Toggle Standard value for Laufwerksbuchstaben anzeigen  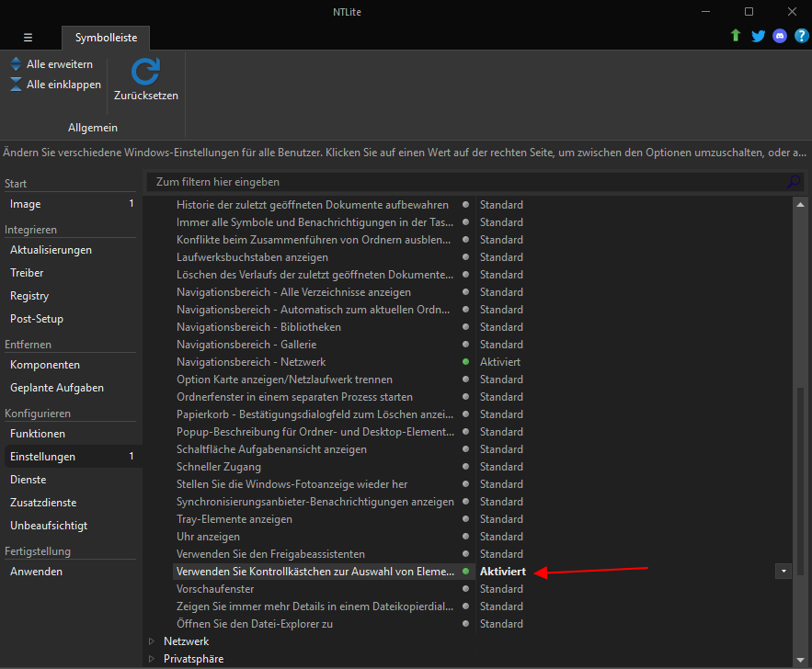point(501,257)
